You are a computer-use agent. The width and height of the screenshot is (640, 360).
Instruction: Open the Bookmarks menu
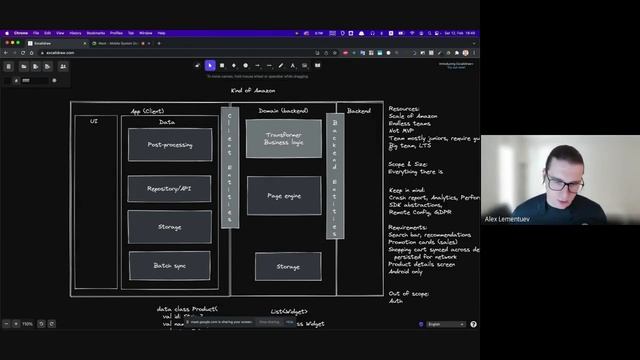[96, 33]
